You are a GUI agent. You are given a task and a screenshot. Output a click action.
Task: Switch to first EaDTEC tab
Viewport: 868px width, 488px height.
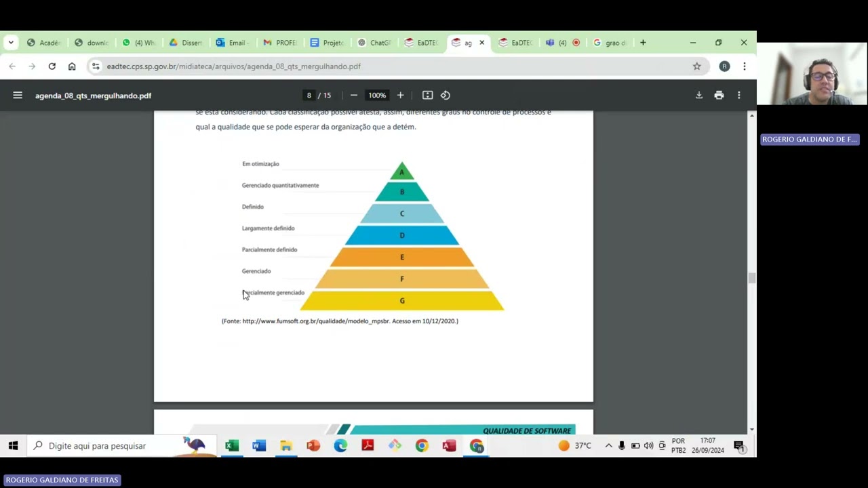pos(422,43)
